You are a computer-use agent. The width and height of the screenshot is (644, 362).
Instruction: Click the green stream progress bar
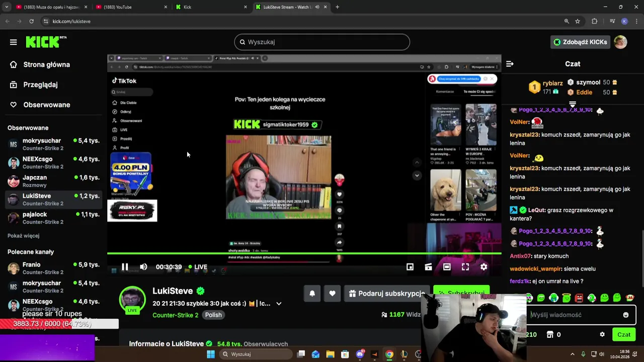click(x=304, y=253)
